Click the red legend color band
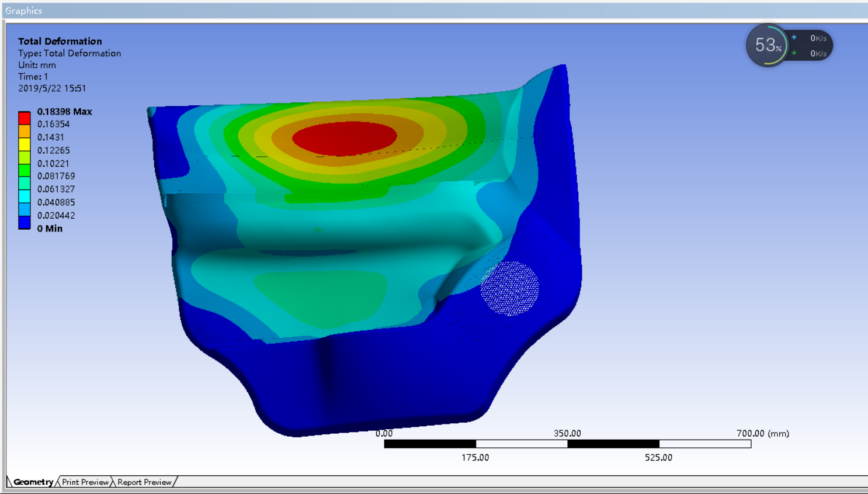This screenshot has height=494, width=868. tap(24, 118)
